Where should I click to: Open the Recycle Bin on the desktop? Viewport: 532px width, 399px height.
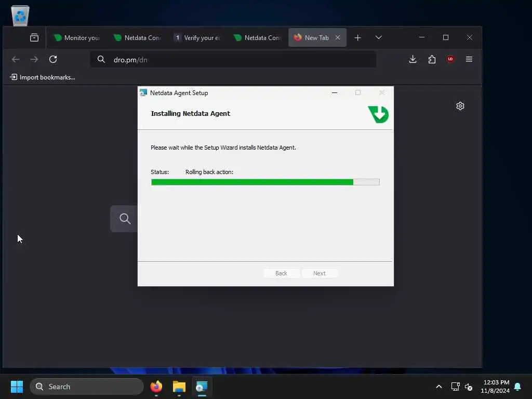pyautogui.click(x=20, y=15)
